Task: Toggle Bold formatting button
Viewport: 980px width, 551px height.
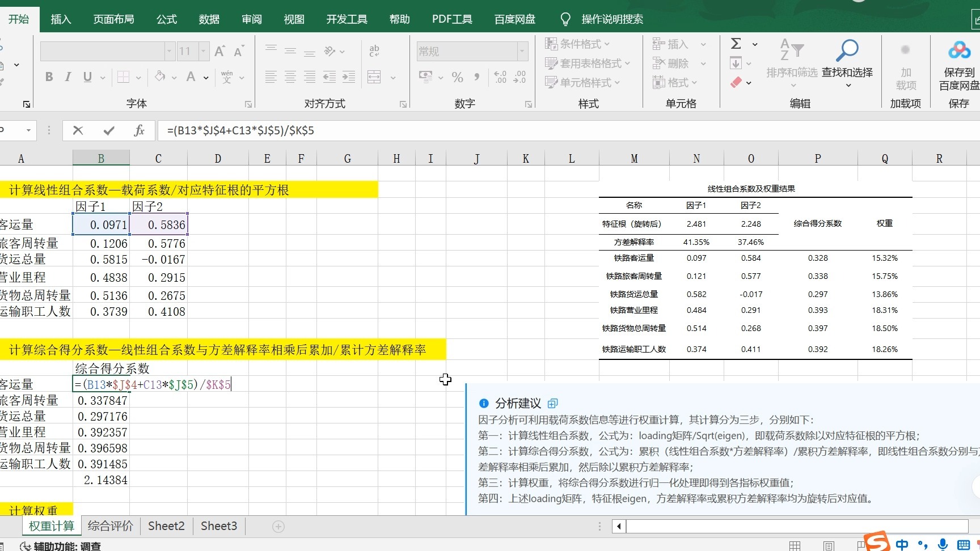Action: (49, 77)
